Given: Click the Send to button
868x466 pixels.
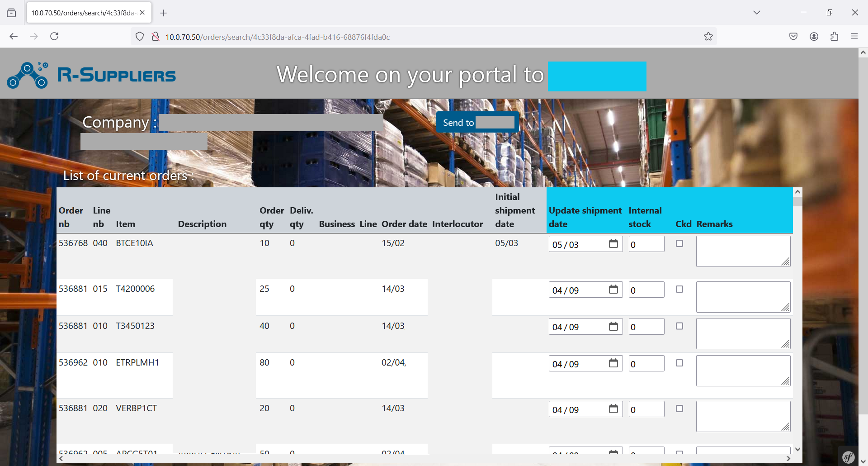Looking at the screenshot, I should pyautogui.click(x=478, y=123).
